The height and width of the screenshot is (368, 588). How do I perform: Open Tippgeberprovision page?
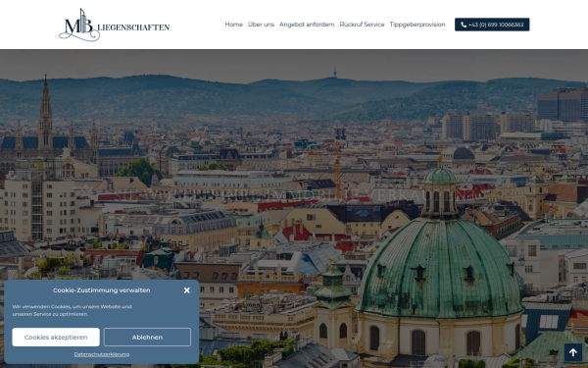417,25
